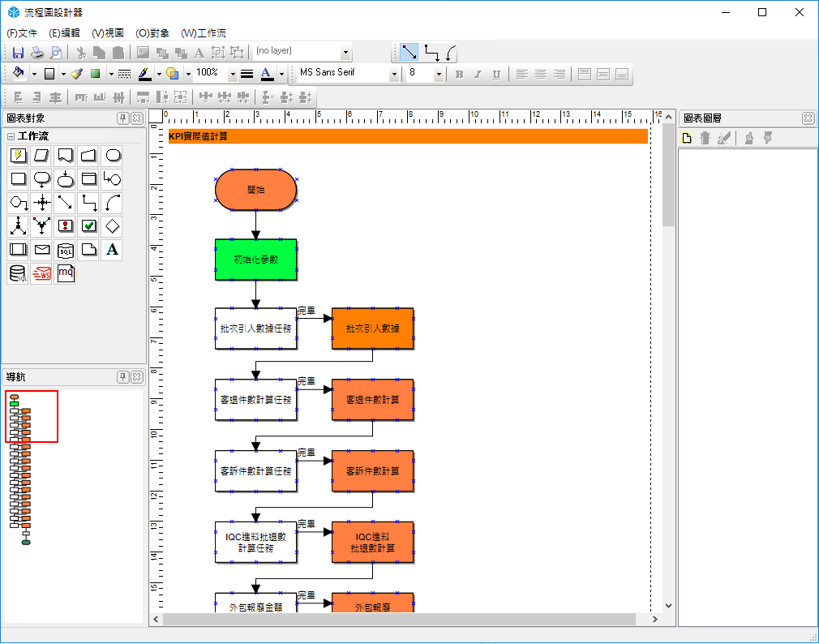The height and width of the screenshot is (644, 819).
Task: Select the lightning bolt event shape
Action: pyautogui.click(x=19, y=156)
